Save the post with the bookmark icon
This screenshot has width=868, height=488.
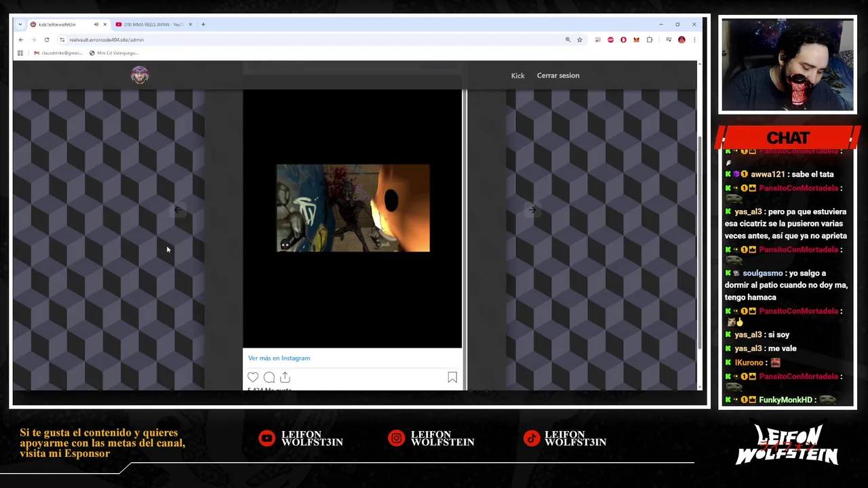tap(452, 378)
